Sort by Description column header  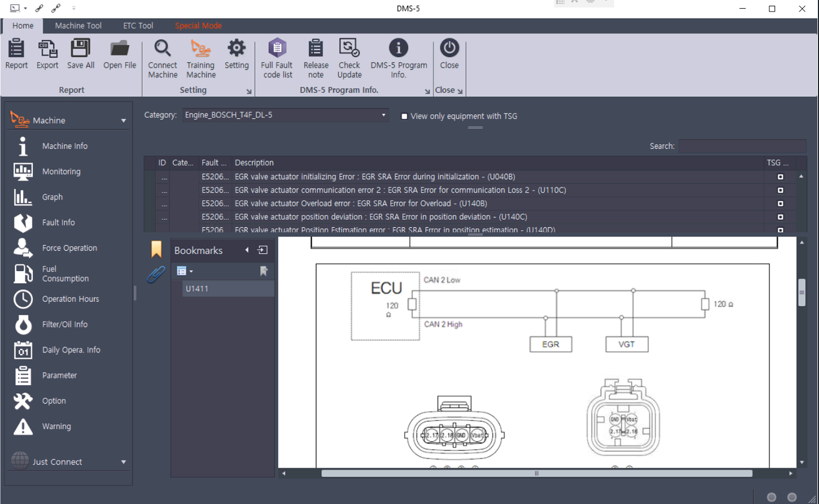click(498, 163)
